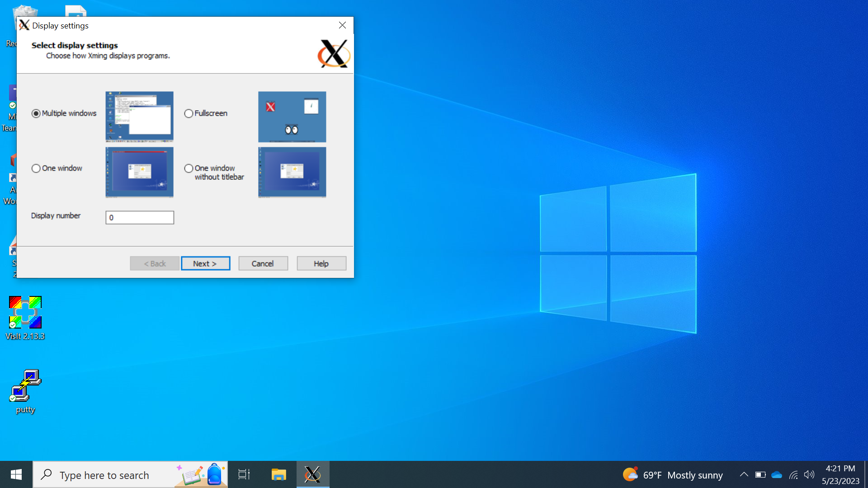Click the Display number input field

click(x=140, y=218)
